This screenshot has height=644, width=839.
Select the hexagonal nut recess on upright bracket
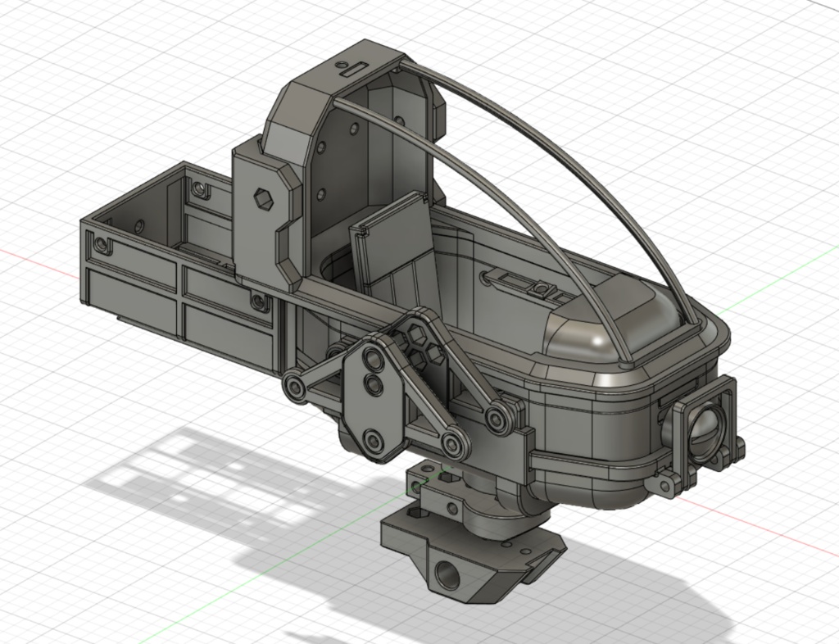coord(263,199)
